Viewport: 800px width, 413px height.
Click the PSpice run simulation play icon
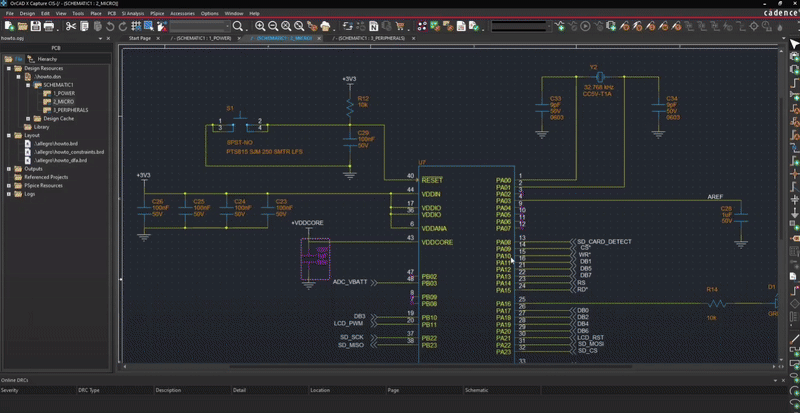click(x=585, y=26)
